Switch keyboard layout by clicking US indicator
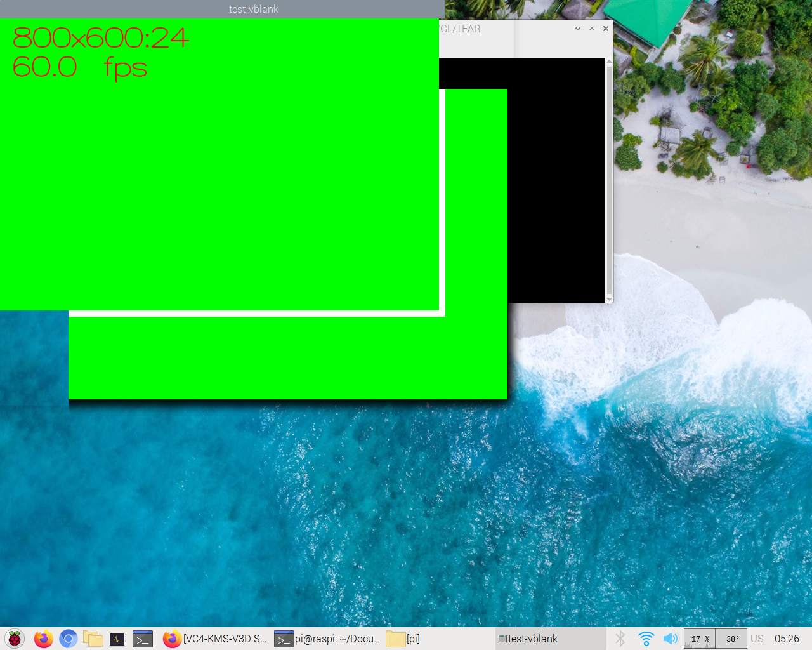The width and height of the screenshot is (812, 650). coord(757,639)
